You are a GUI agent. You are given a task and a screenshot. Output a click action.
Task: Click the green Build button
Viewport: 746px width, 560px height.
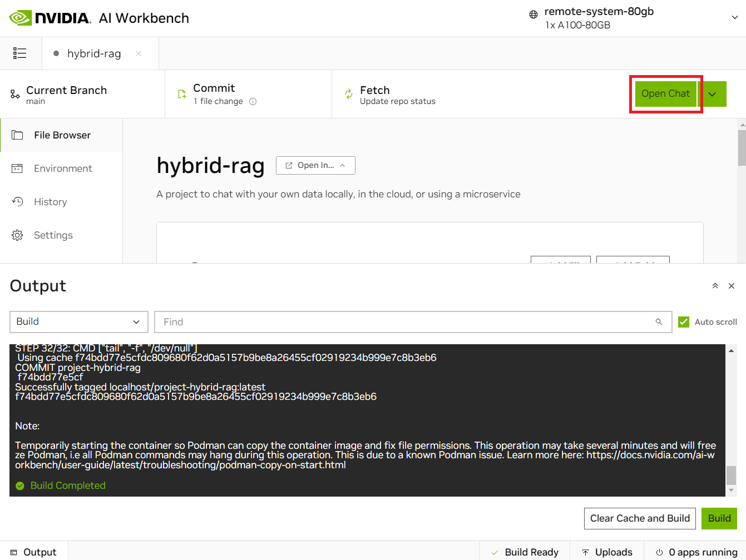coord(719,518)
